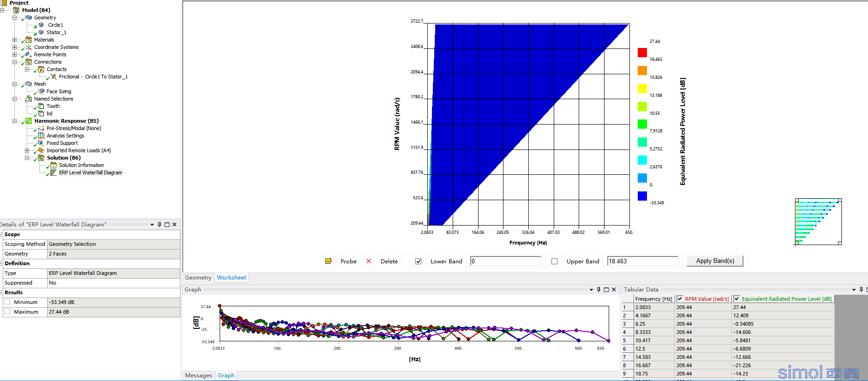The width and height of the screenshot is (868, 381).
Task: Pin the Graph panel
Action: pos(599,290)
